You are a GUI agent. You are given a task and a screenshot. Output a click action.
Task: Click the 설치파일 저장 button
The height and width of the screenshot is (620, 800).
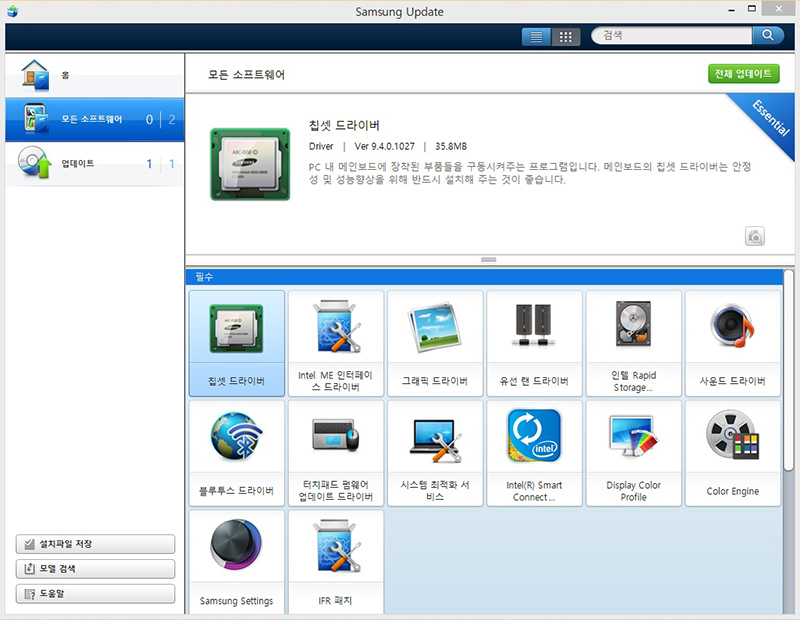95,544
